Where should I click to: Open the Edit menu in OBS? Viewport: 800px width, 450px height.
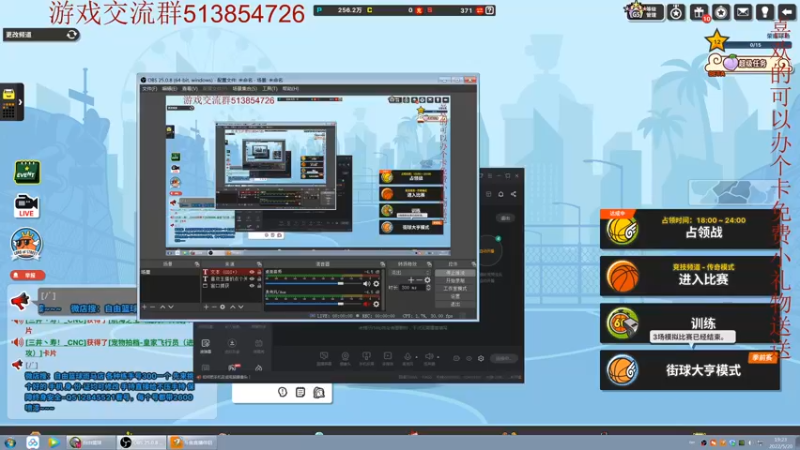pyautogui.click(x=170, y=89)
